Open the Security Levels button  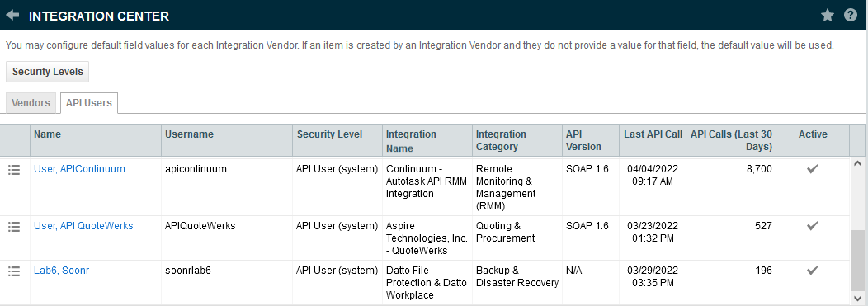48,72
